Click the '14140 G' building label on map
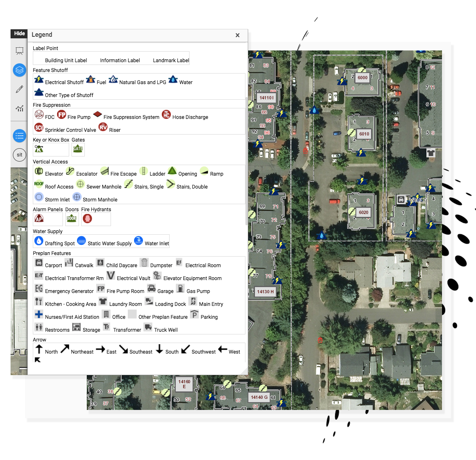 [x=259, y=397]
